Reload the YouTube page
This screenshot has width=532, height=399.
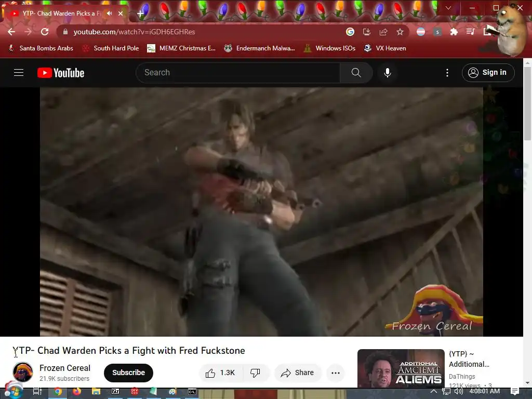(45, 32)
